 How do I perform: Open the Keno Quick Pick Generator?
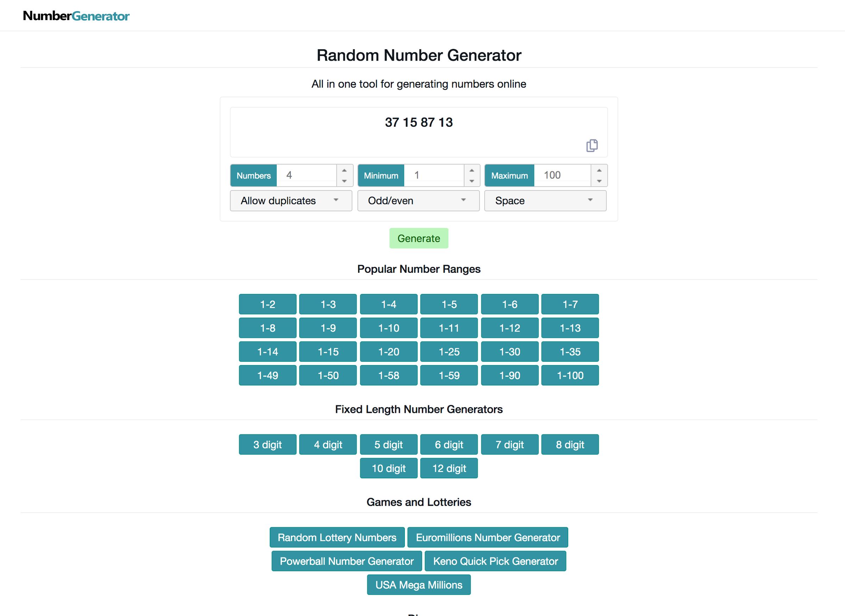coord(495,561)
